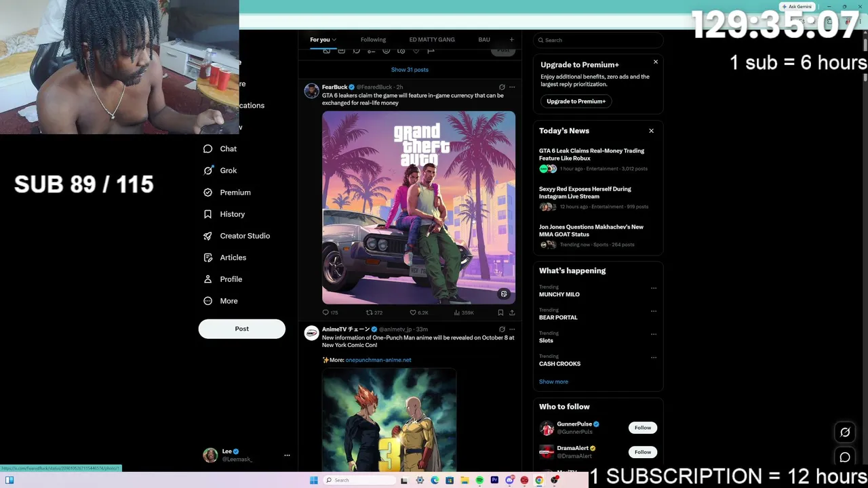Add a poll in the composer

(371, 50)
